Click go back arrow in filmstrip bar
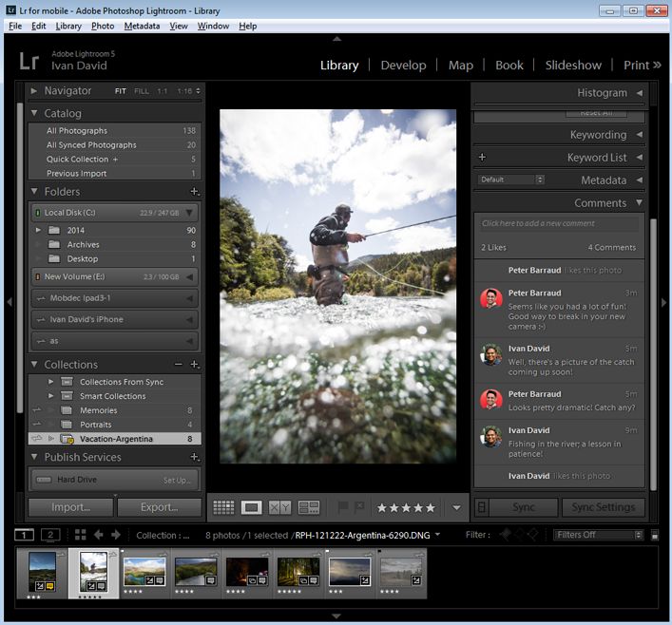 click(x=99, y=535)
